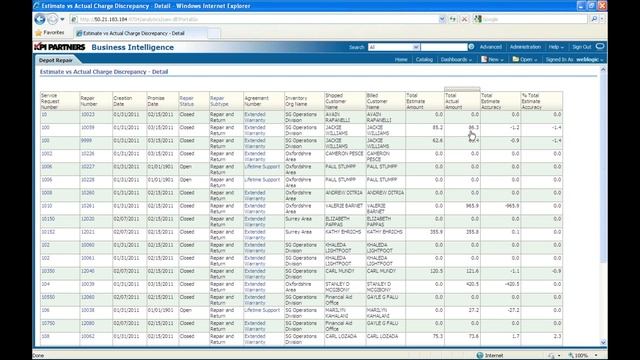Click the page vertical scrollbar down arrow

click(x=603, y=342)
